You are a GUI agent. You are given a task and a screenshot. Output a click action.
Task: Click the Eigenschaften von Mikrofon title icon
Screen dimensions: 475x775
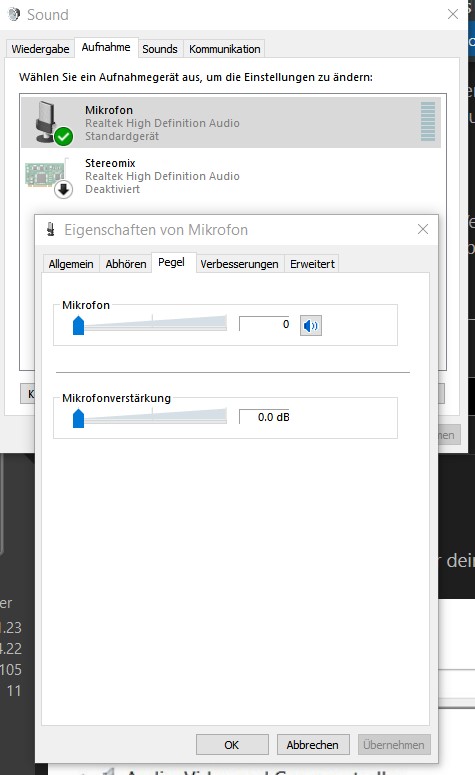point(50,229)
